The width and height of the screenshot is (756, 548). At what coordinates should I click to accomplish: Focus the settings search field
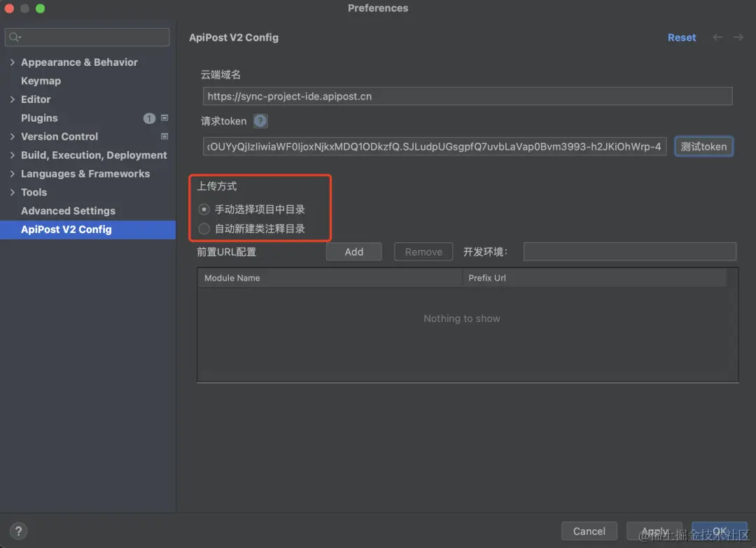[x=87, y=37]
